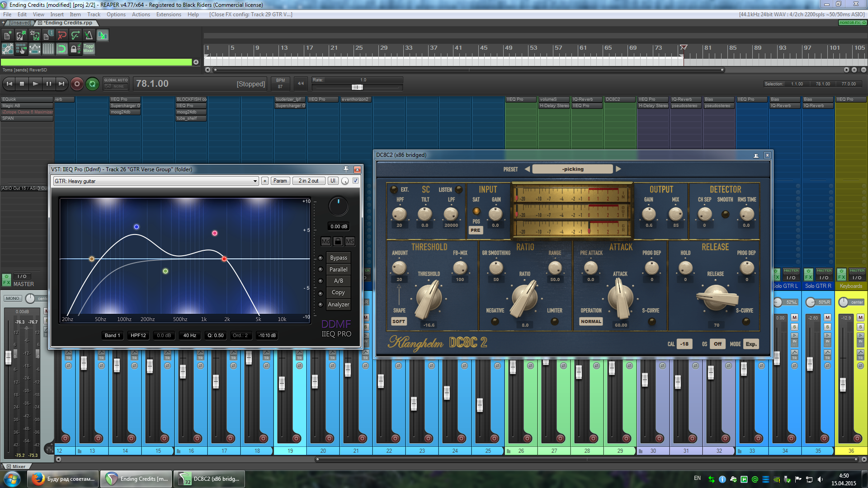
Task: Click the next preset arrow in DC8C2
Action: (x=618, y=169)
